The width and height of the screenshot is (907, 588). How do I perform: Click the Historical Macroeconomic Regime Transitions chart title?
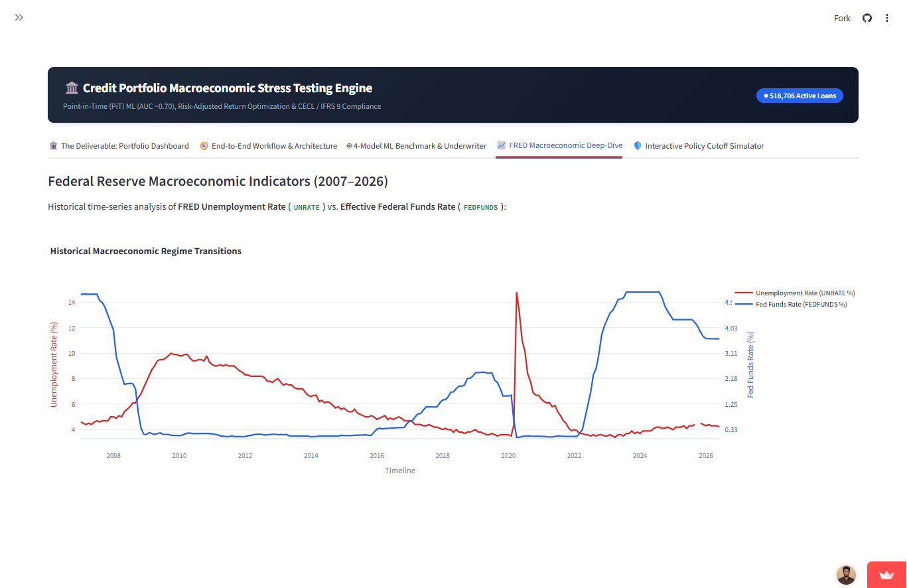(x=146, y=252)
